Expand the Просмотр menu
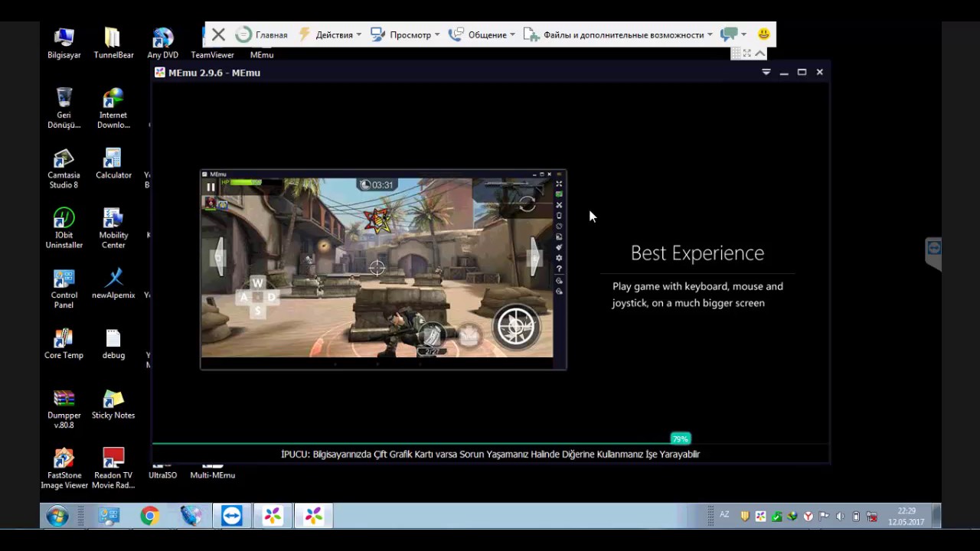980x551 pixels. [405, 34]
